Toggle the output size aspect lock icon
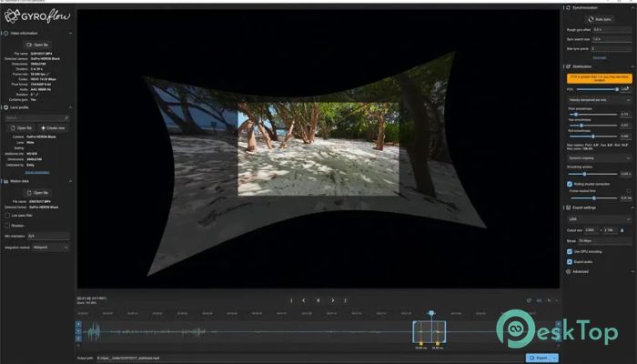 tap(622, 230)
